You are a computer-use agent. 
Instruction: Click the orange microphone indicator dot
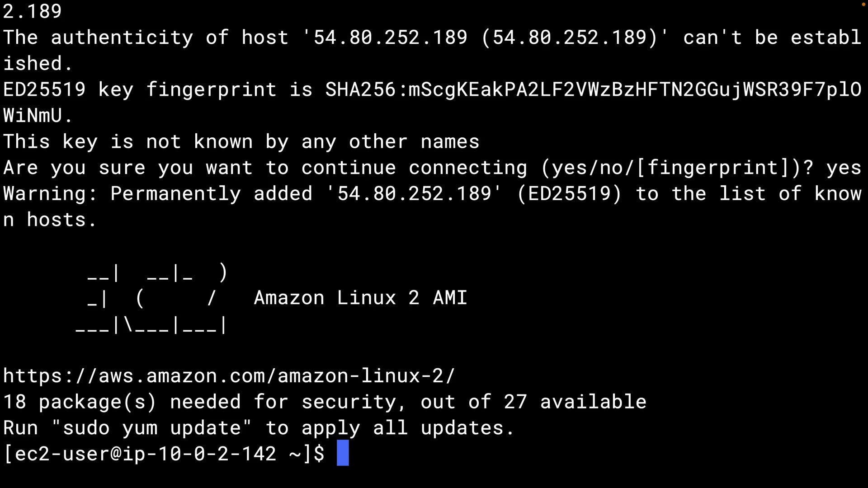(x=863, y=4)
